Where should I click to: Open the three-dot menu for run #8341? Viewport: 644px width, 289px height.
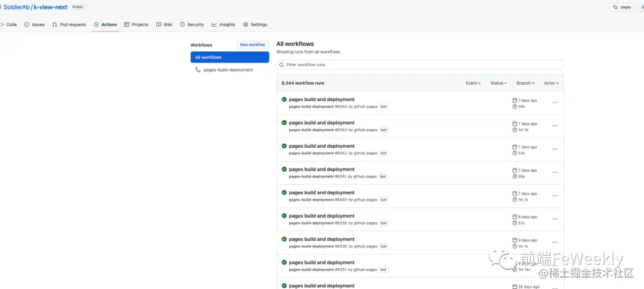555,172
